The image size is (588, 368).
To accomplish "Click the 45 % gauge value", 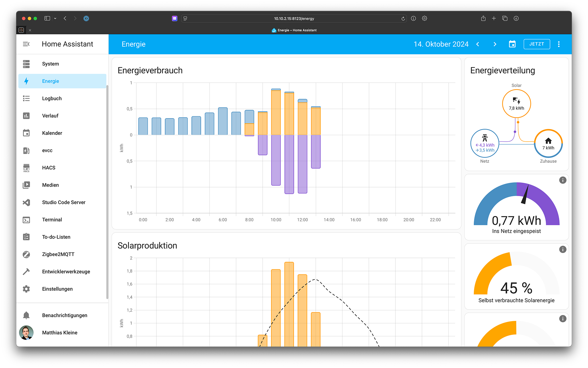I will coord(516,288).
